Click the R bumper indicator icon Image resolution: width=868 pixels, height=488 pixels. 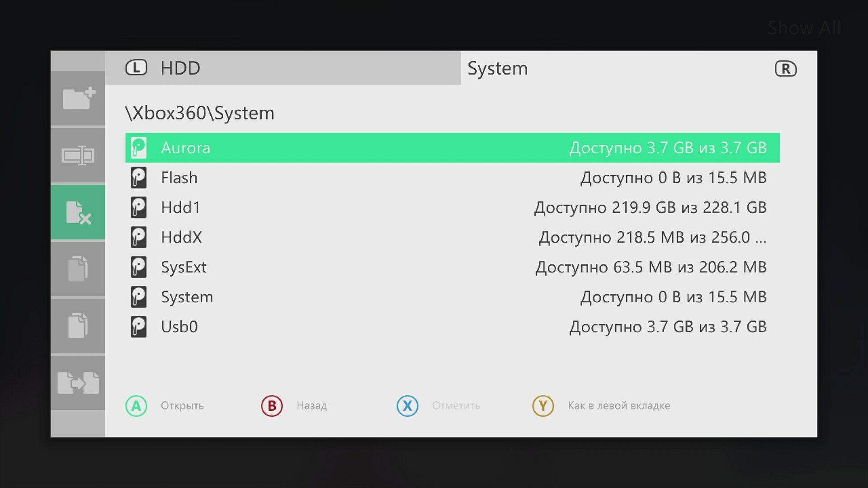785,69
